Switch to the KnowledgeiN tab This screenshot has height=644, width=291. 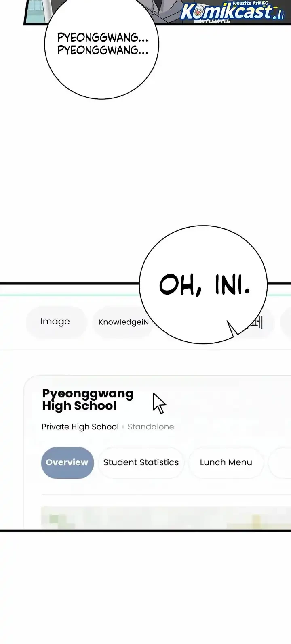tap(123, 322)
